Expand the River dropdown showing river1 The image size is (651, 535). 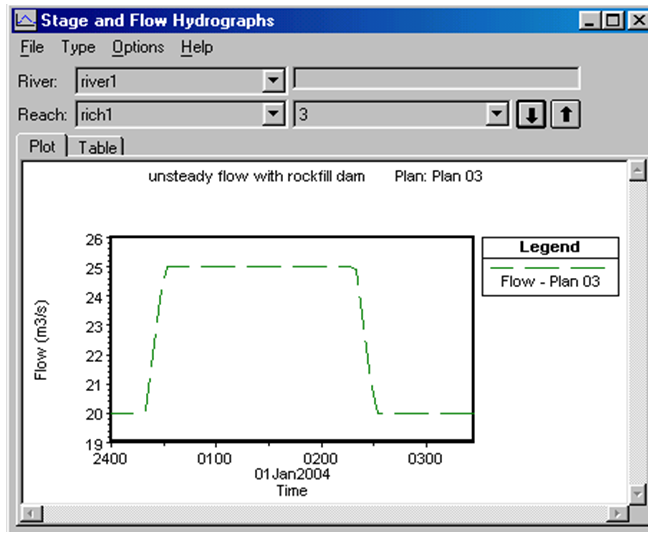tap(273, 80)
